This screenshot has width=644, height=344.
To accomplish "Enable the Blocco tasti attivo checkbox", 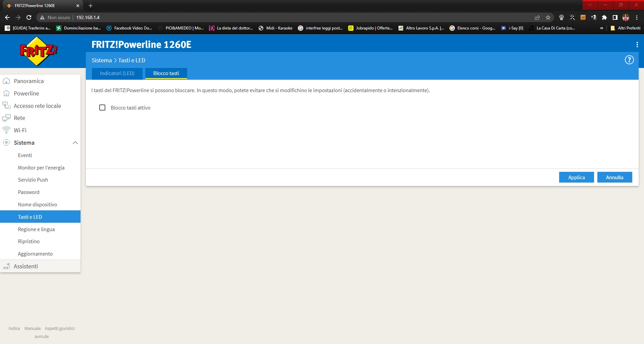I will [x=102, y=108].
